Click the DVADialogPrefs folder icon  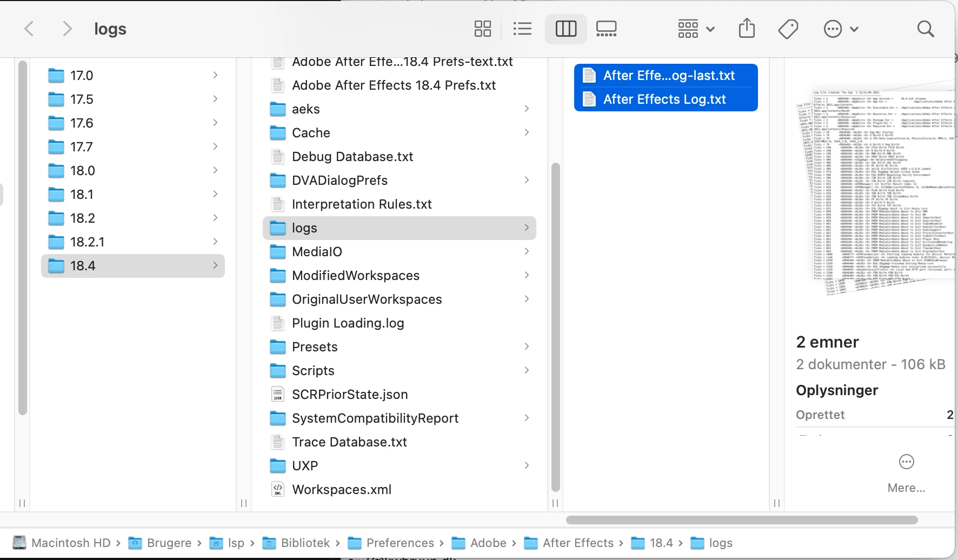click(x=278, y=181)
